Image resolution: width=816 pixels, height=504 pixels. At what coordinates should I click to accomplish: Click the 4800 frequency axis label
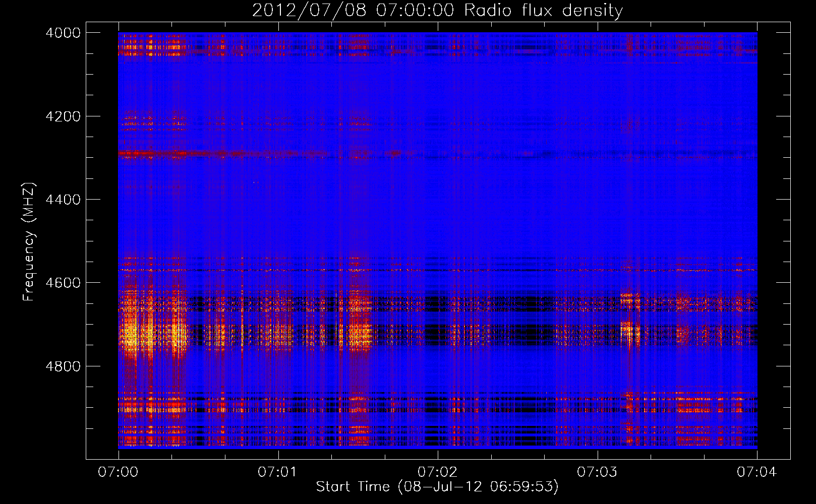click(x=63, y=366)
